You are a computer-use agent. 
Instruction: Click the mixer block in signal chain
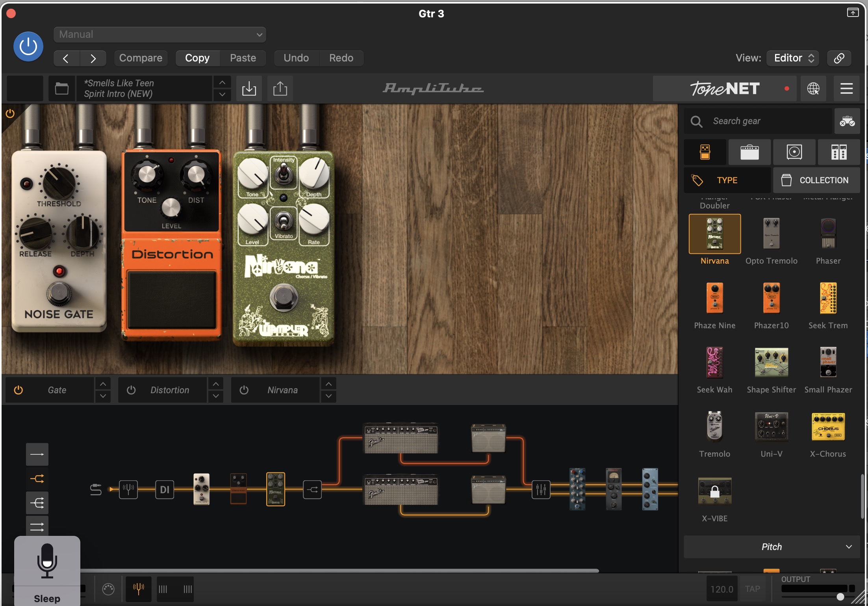coord(541,490)
